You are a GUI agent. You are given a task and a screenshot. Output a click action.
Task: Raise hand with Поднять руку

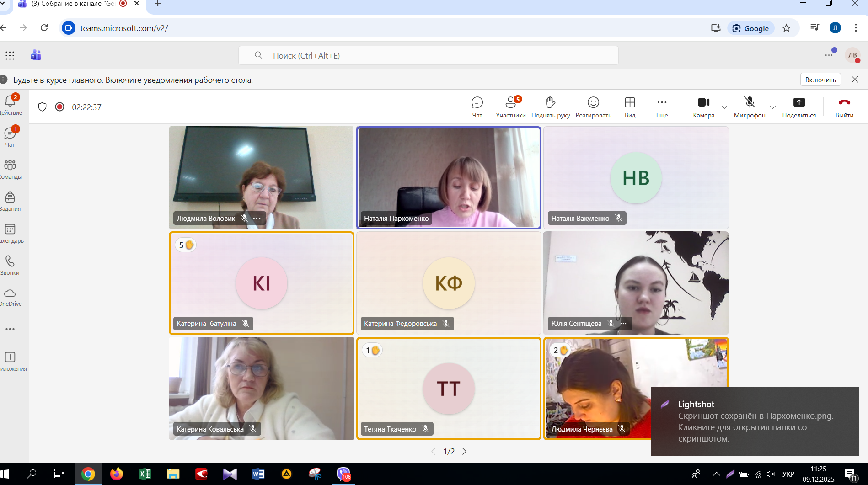point(550,107)
